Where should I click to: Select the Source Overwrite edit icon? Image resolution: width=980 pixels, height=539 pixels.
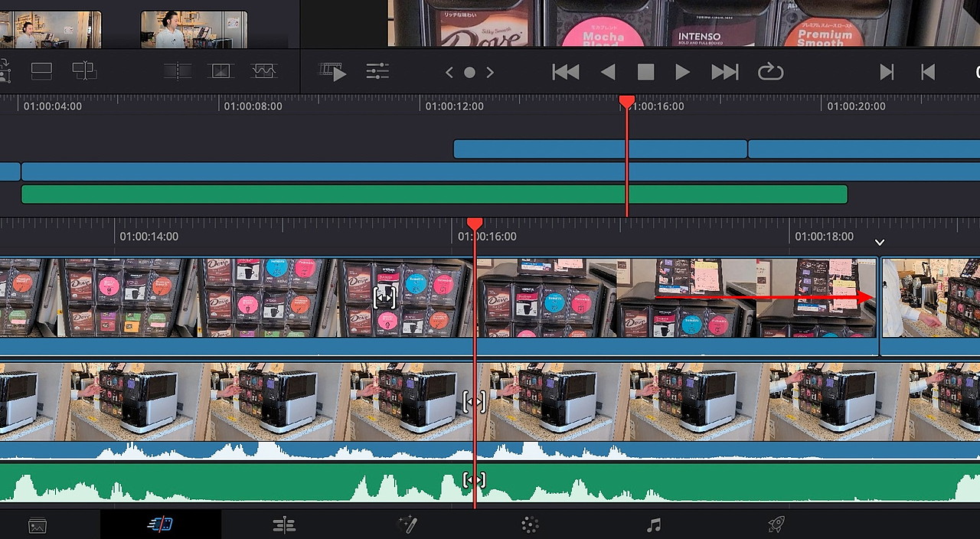click(x=84, y=71)
